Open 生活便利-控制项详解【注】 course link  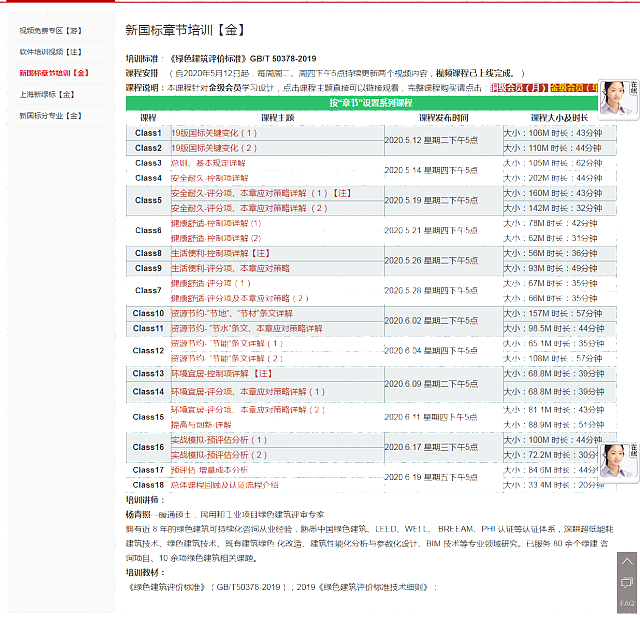point(220,254)
